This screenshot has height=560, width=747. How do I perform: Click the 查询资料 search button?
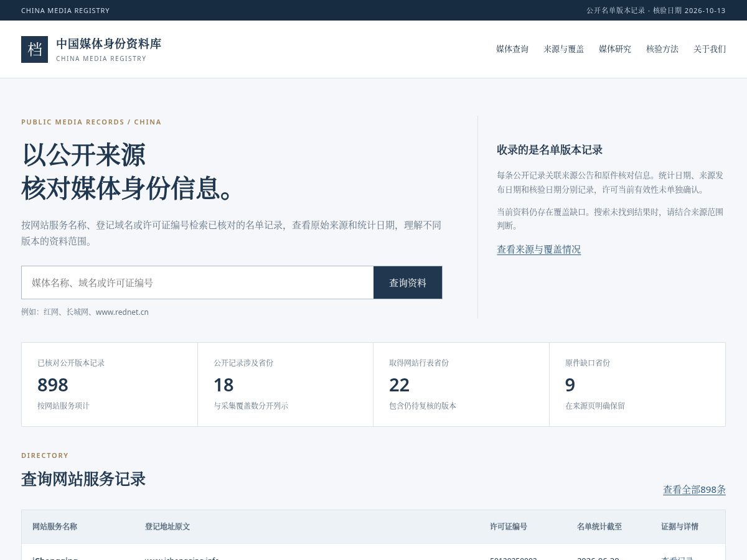[408, 282]
